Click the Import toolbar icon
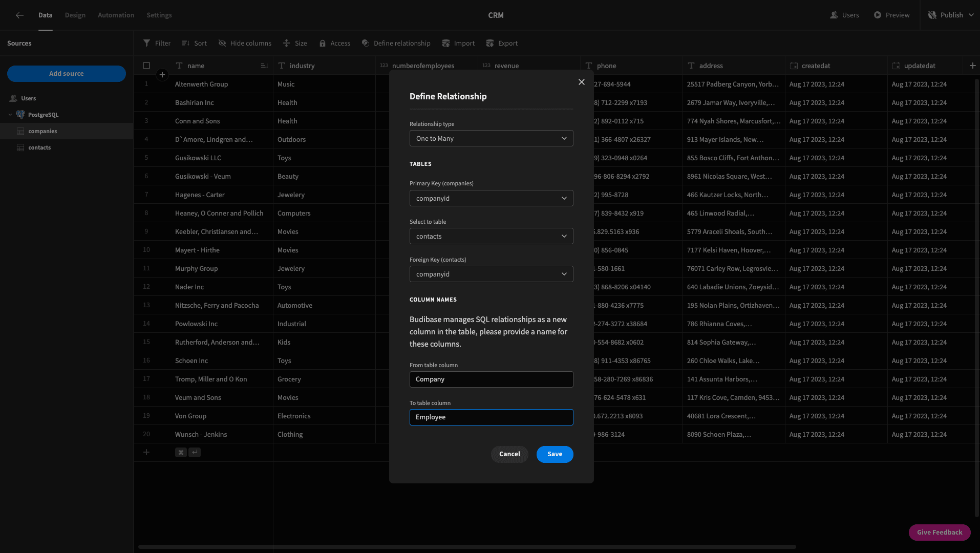 (446, 44)
